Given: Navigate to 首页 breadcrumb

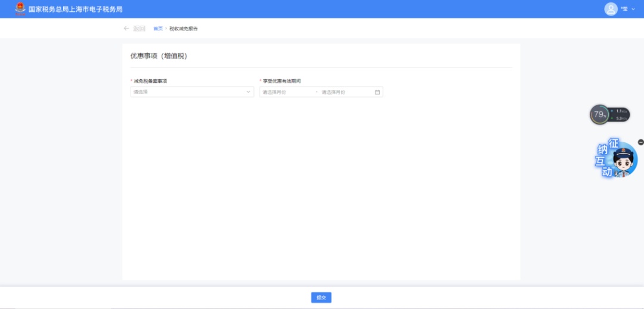Looking at the screenshot, I should coord(158,29).
